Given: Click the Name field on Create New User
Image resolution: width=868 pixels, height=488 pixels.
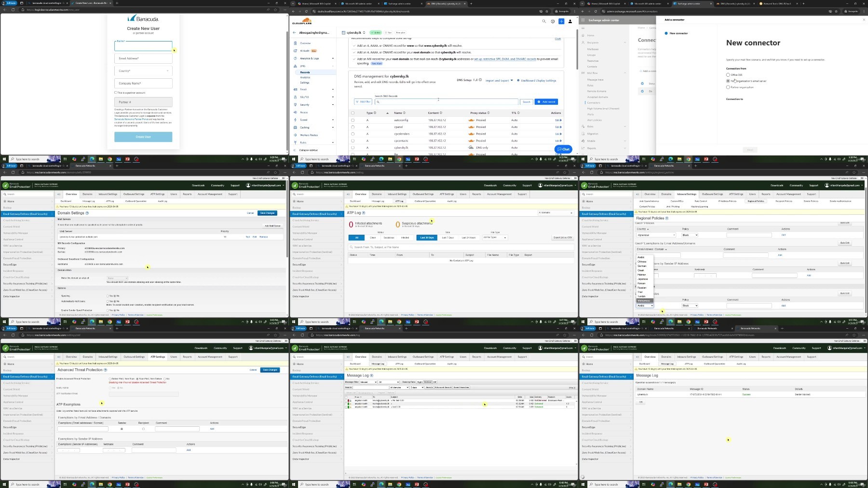Looking at the screenshot, I should click(x=143, y=46).
